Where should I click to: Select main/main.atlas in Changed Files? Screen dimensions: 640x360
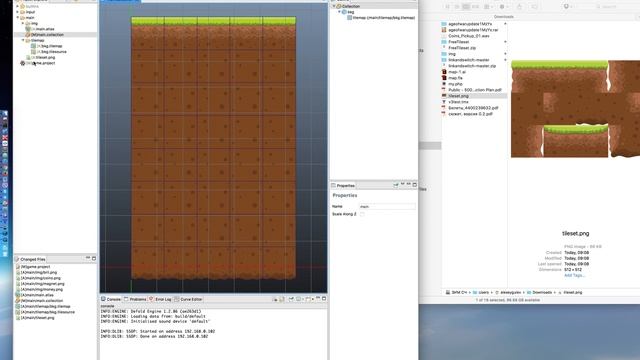(35, 295)
